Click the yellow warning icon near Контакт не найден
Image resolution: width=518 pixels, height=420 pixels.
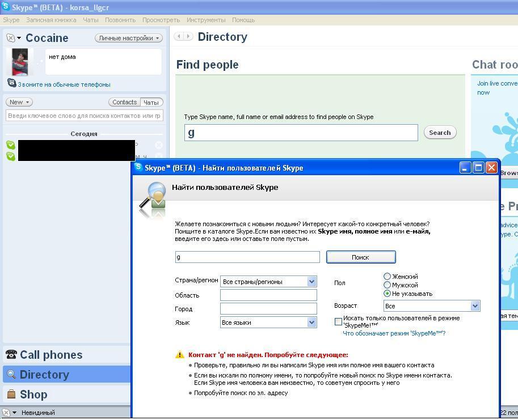point(179,355)
